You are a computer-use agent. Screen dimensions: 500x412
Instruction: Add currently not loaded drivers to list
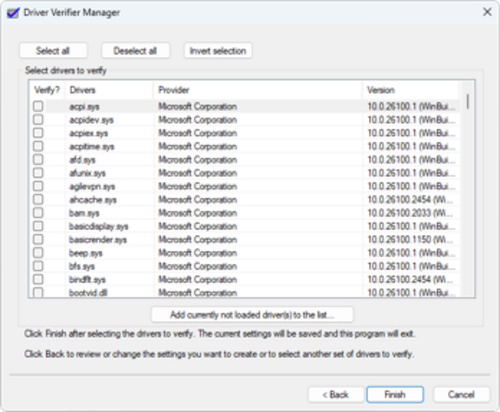(x=252, y=315)
